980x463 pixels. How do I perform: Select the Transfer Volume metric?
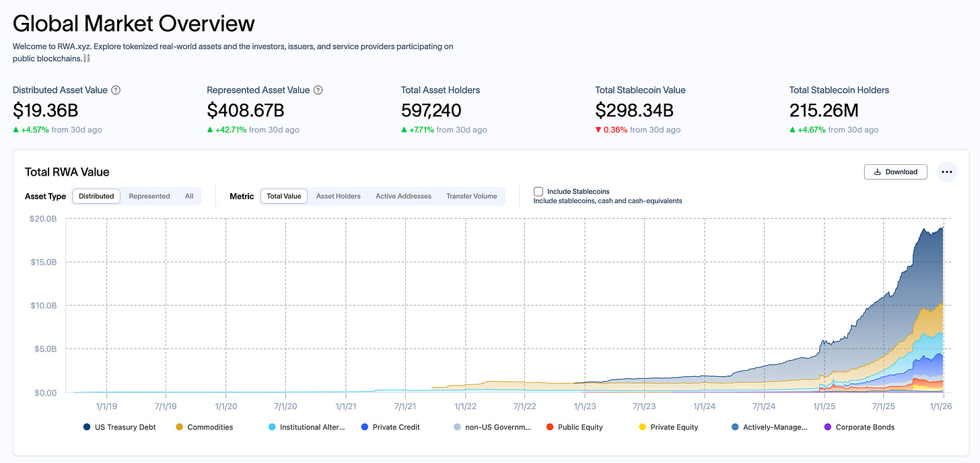point(471,196)
